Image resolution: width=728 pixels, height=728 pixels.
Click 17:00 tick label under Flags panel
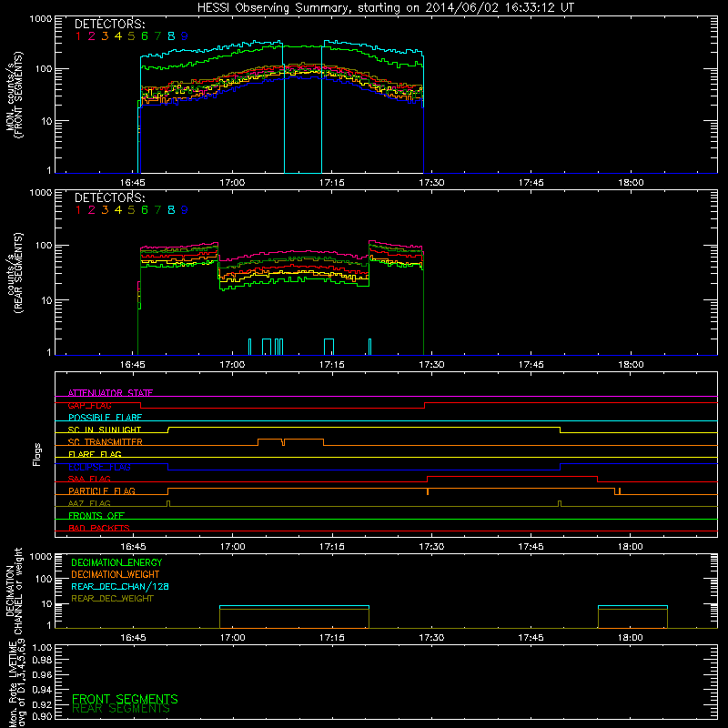(232, 547)
